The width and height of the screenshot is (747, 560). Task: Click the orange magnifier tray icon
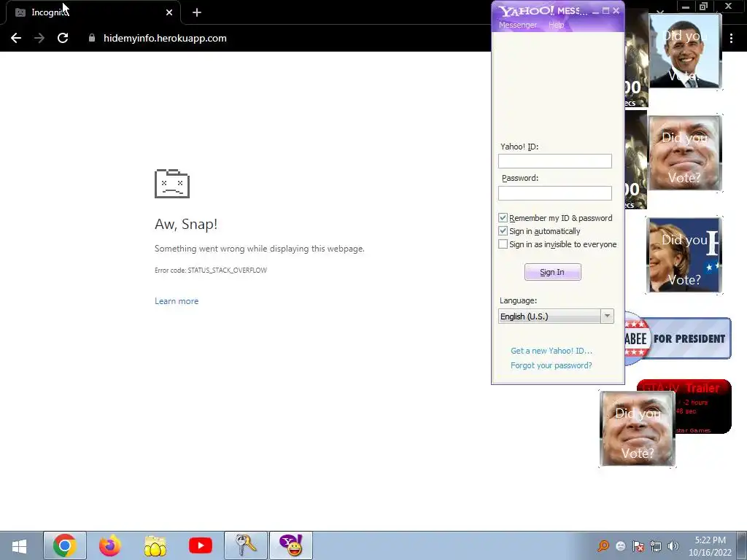pyautogui.click(x=603, y=546)
